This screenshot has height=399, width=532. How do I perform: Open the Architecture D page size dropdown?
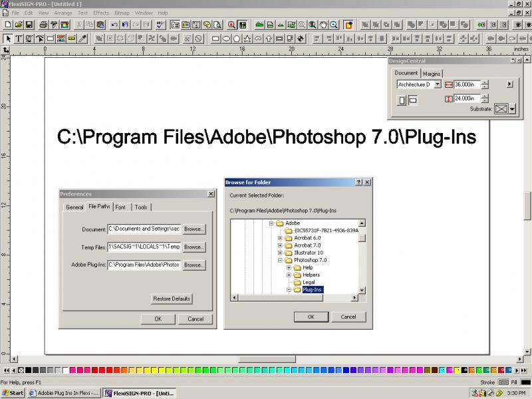pos(438,84)
